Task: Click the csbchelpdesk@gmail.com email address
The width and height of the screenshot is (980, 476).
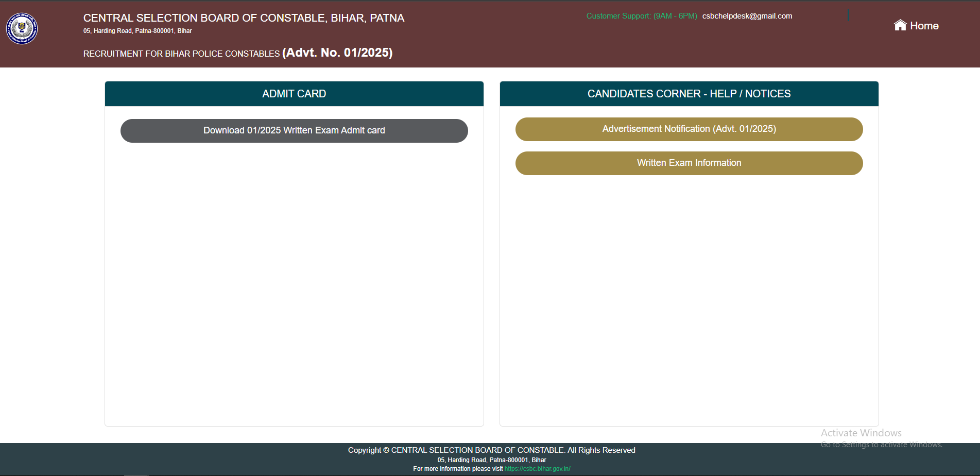Action: tap(747, 16)
